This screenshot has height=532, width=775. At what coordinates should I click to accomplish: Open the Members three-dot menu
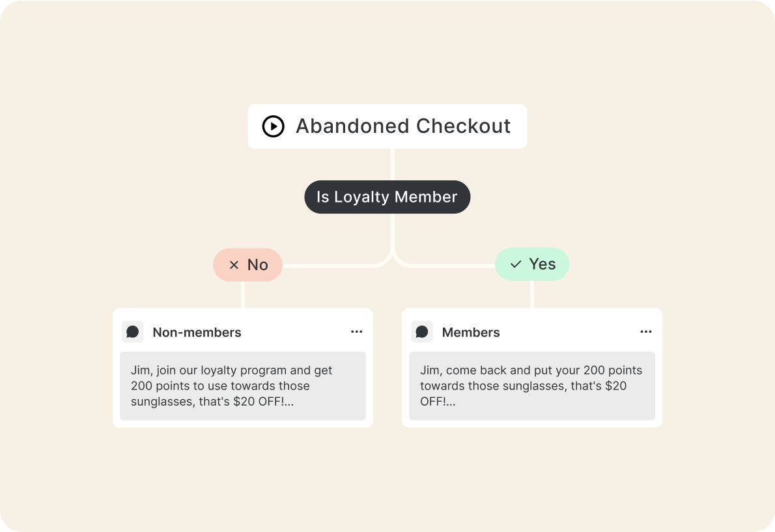pyautogui.click(x=645, y=331)
